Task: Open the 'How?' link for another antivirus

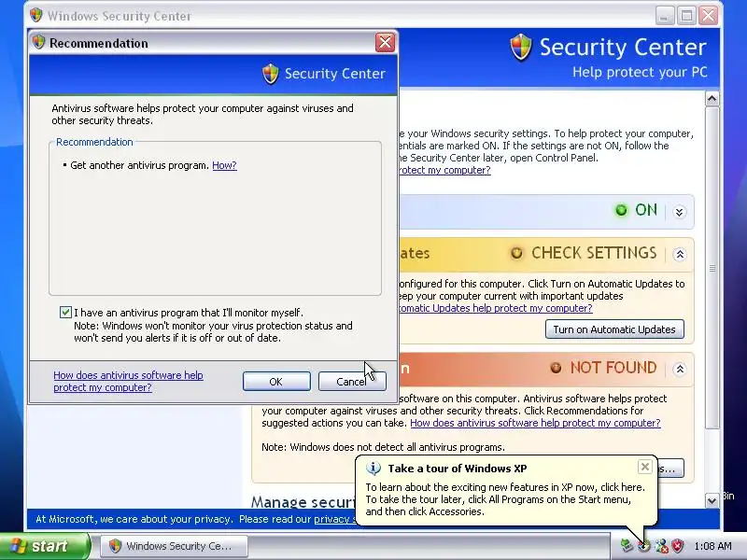Action: [x=224, y=165]
